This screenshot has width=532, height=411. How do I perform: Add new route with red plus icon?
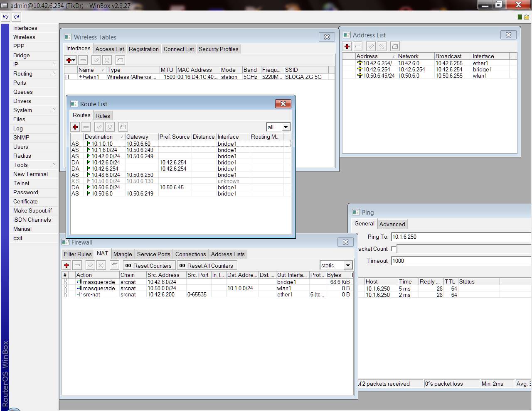[x=75, y=127]
